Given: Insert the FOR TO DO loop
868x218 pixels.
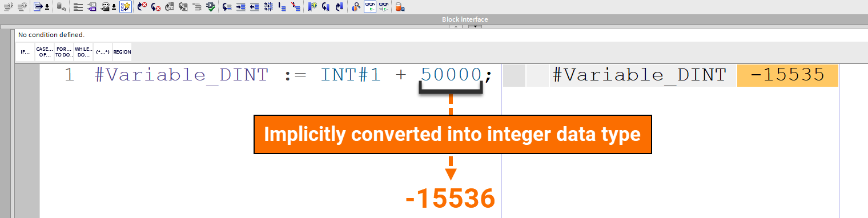Looking at the screenshot, I should (64, 52).
